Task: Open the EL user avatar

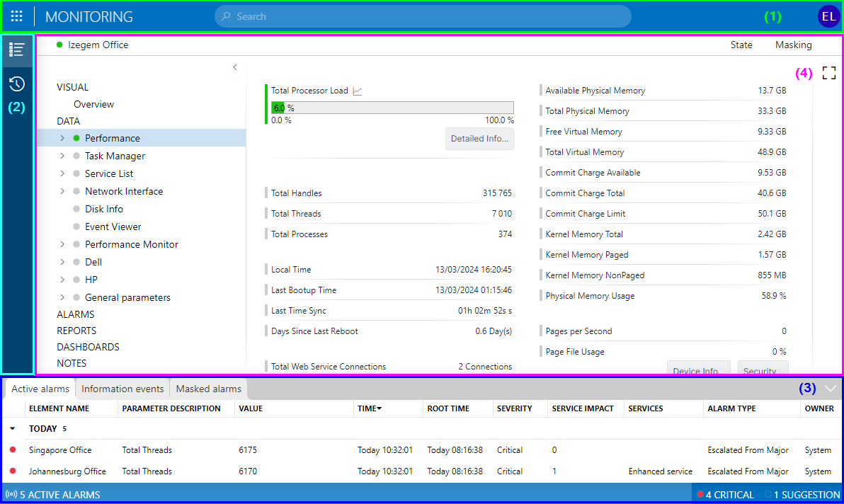Action: 828,16
